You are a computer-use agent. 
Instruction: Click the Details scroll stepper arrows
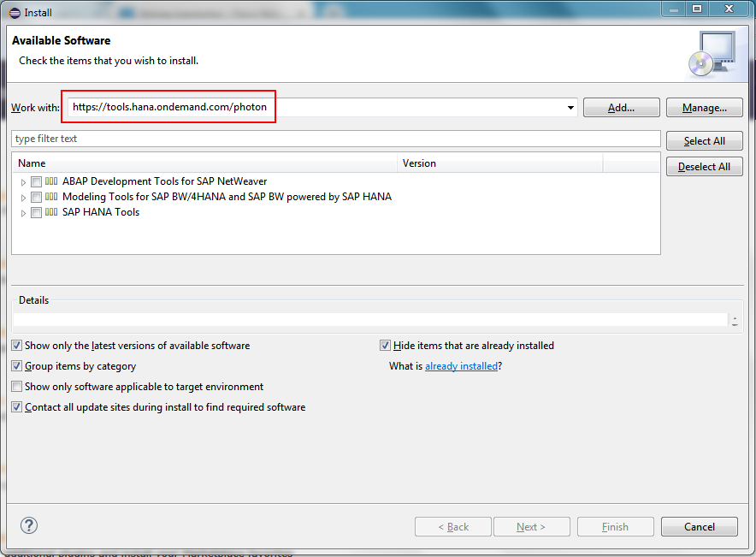[x=735, y=321]
